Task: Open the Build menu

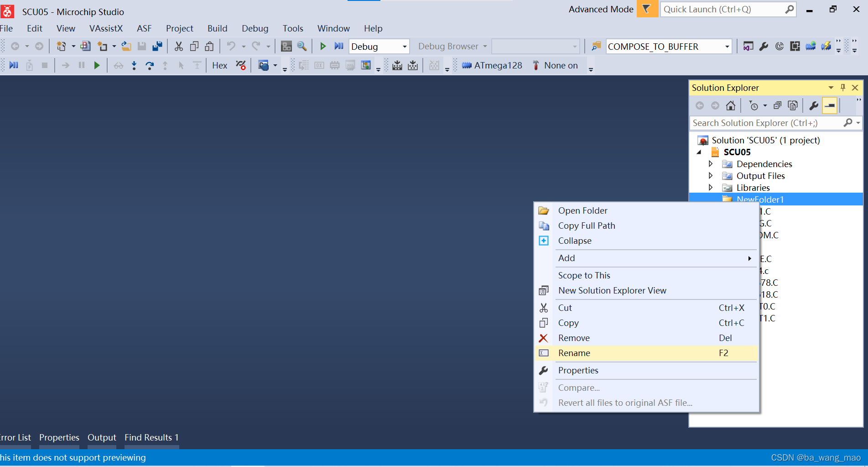Action: pyautogui.click(x=217, y=28)
